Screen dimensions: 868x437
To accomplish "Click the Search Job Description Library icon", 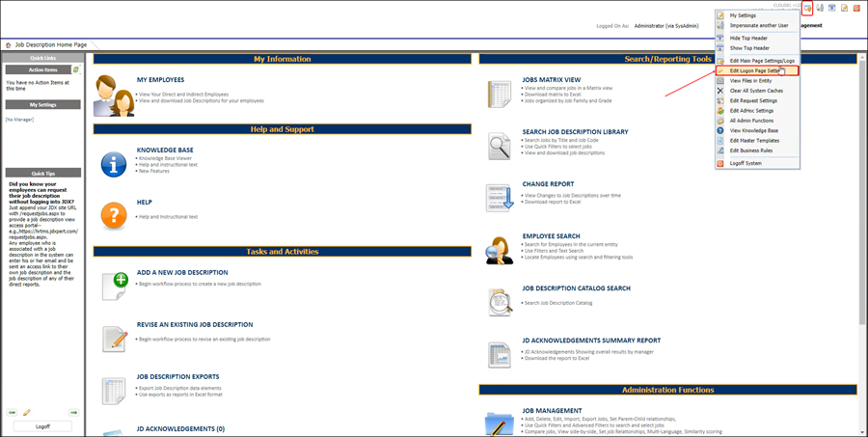I will point(499,146).
